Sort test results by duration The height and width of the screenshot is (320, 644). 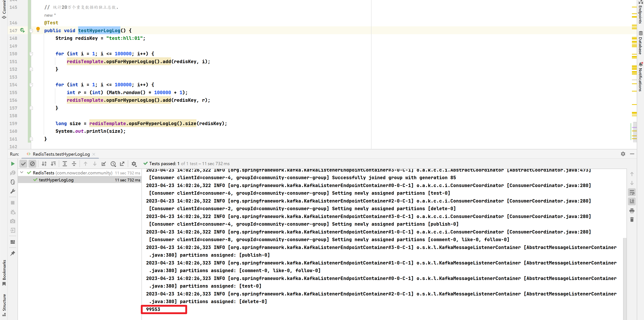coord(53,164)
